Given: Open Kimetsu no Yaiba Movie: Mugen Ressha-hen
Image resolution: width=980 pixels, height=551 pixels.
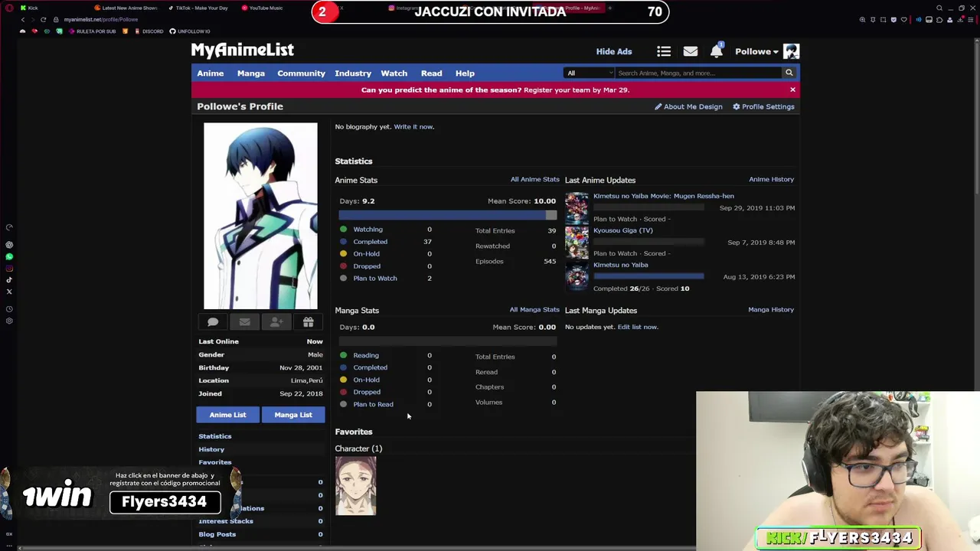Looking at the screenshot, I should [664, 196].
